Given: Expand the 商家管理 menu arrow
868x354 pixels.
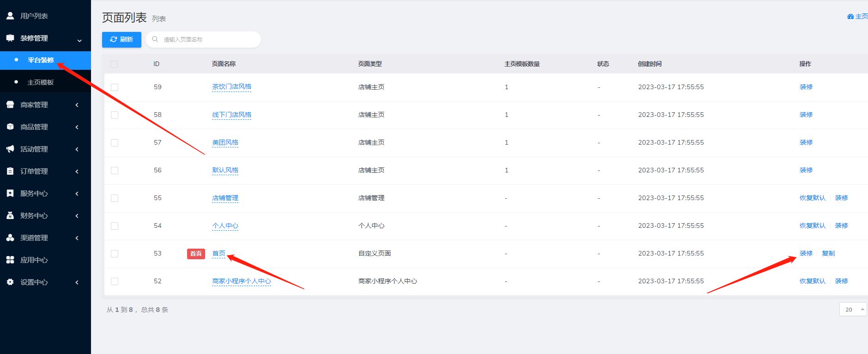Looking at the screenshot, I should pos(77,105).
